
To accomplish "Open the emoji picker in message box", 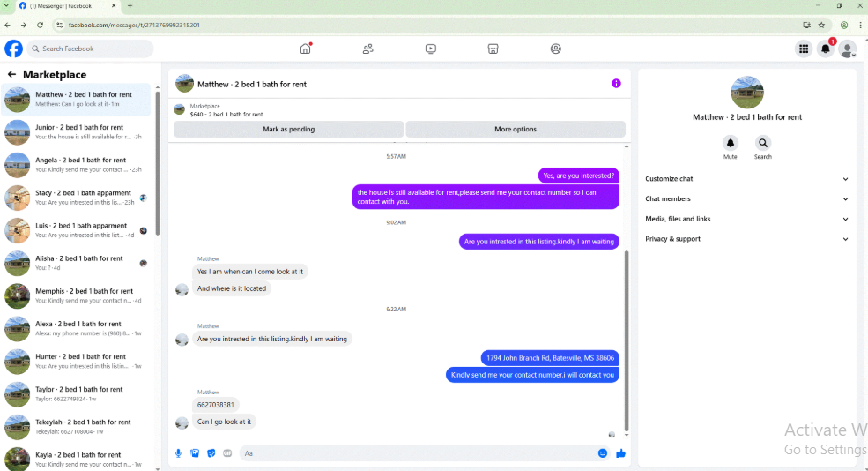I will click(602, 453).
